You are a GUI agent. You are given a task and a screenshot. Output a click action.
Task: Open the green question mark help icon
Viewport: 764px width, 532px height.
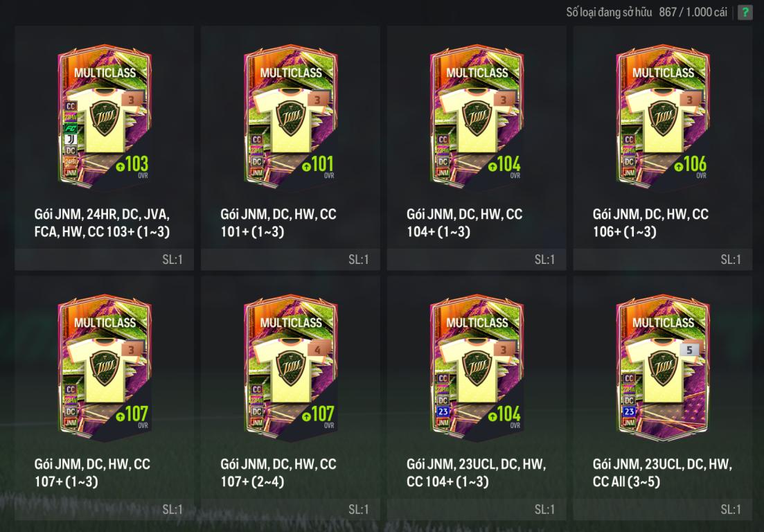point(745,12)
